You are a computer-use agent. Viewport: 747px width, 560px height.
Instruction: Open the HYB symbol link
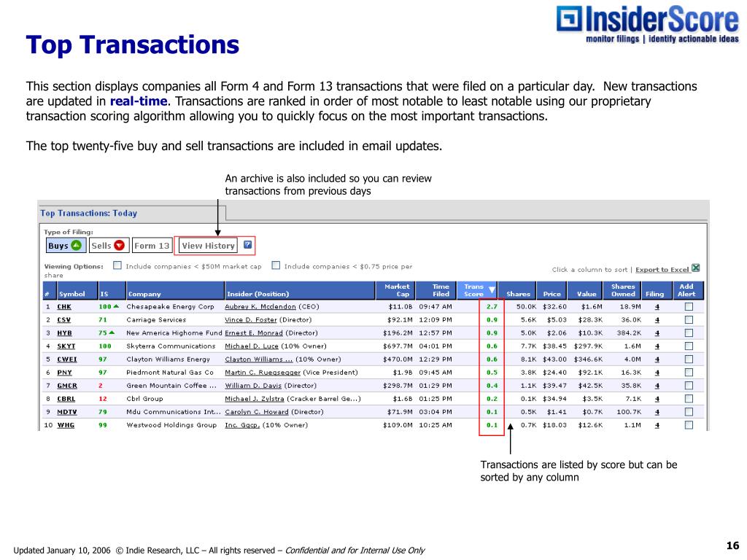pos(64,332)
